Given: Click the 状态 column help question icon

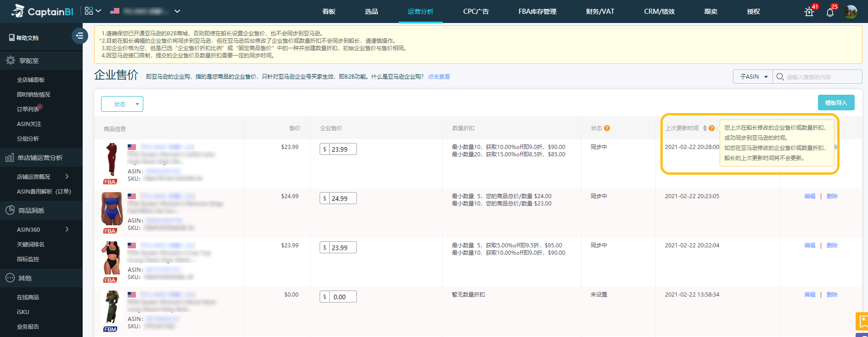Looking at the screenshot, I should point(607,128).
